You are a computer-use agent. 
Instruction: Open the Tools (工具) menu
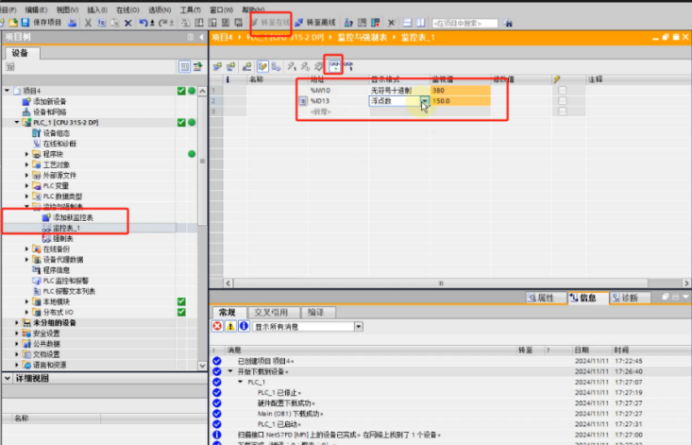(190, 9)
